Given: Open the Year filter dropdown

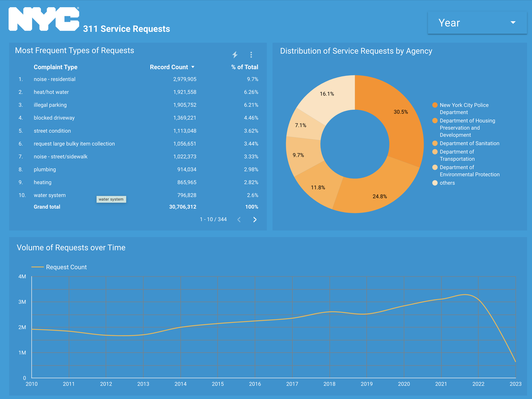Looking at the screenshot, I should tap(477, 23).
